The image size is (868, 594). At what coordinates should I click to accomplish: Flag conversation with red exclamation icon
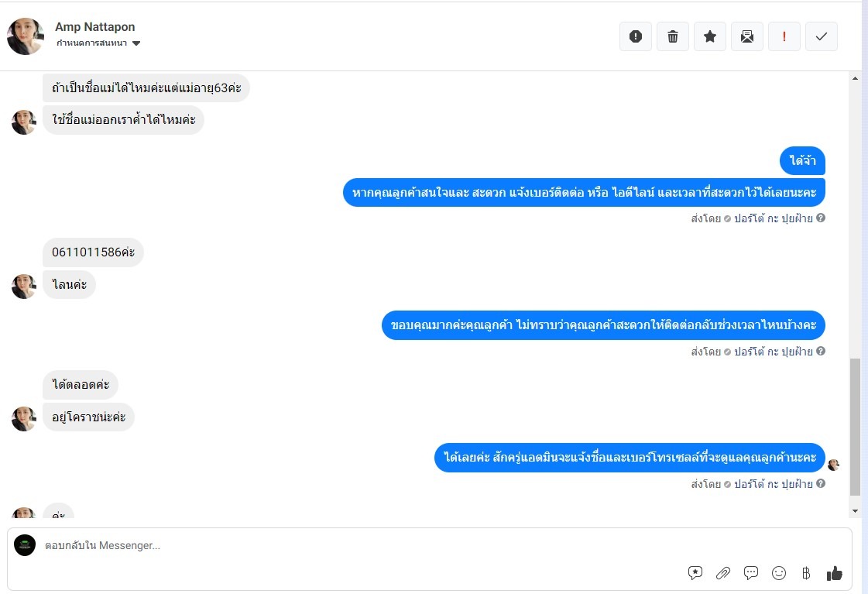(784, 36)
